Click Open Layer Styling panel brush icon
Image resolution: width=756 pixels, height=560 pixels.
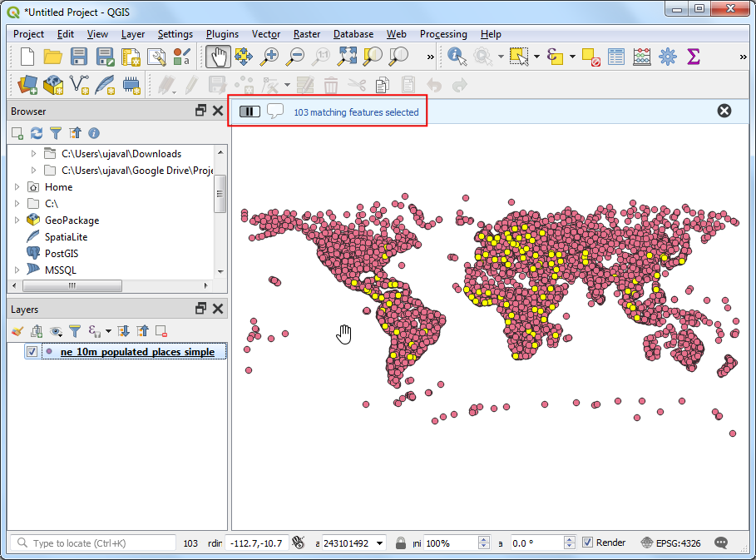(x=17, y=330)
